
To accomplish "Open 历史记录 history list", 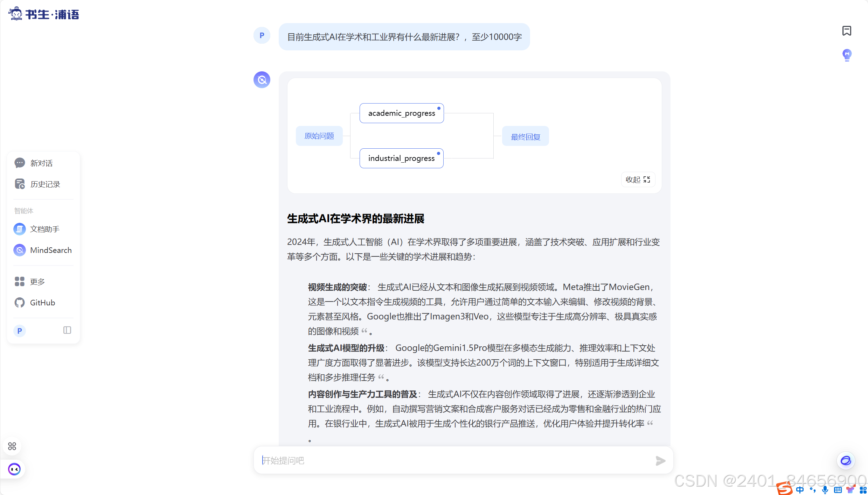I will [45, 184].
